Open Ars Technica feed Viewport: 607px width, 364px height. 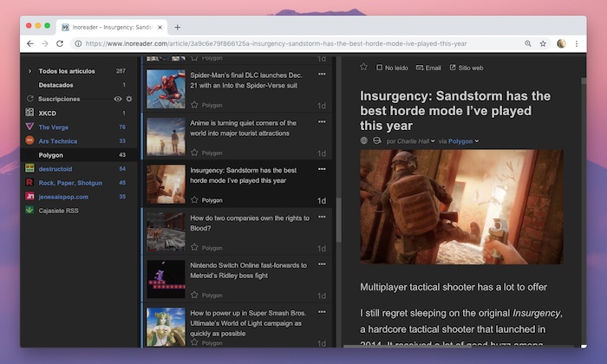click(x=58, y=140)
